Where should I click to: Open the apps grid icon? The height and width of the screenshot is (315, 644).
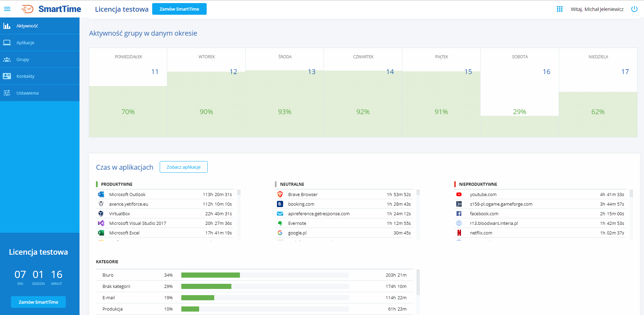pyautogui.click(x=559, y=9)
